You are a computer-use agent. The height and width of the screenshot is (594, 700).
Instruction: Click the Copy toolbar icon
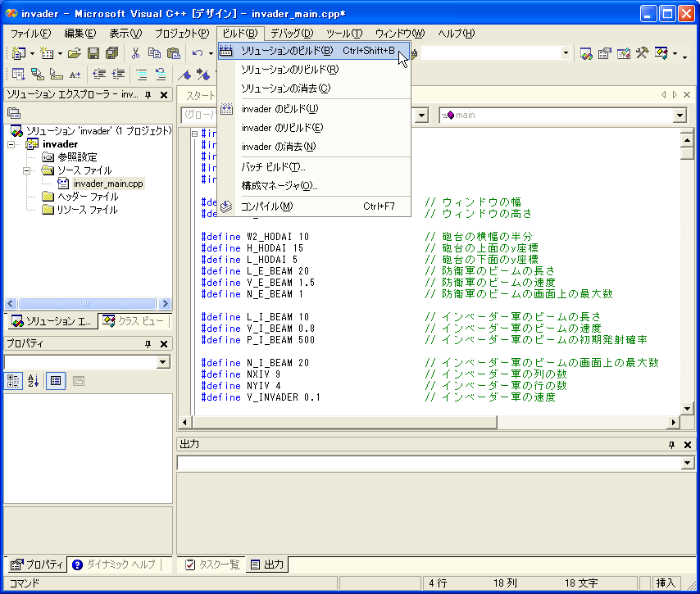click(x=154, y=53)
